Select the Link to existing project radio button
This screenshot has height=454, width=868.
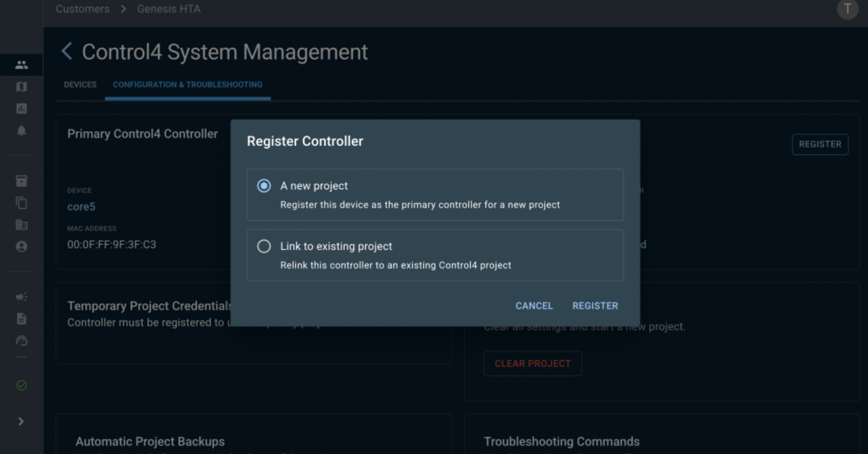click(x=264, y=246)
